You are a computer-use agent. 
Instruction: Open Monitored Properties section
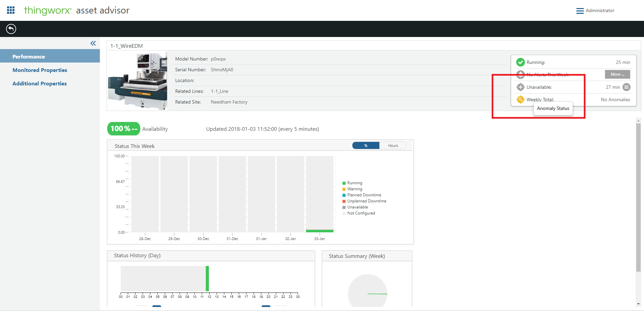[40, 70]
